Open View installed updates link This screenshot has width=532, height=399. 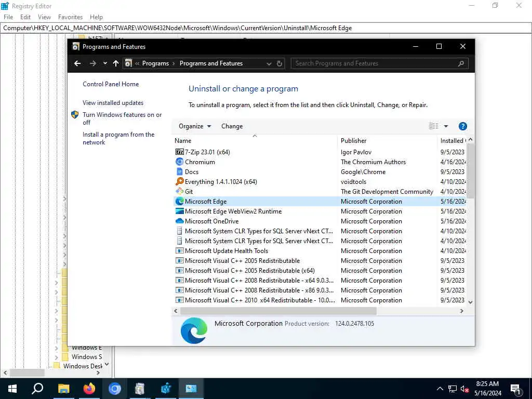tap(113, 103)
